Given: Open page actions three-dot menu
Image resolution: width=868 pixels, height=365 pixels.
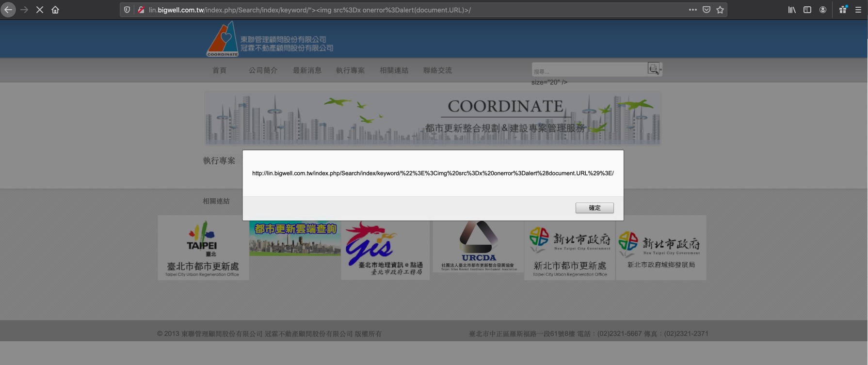Looking at the screenshot, I should (693, 10).
